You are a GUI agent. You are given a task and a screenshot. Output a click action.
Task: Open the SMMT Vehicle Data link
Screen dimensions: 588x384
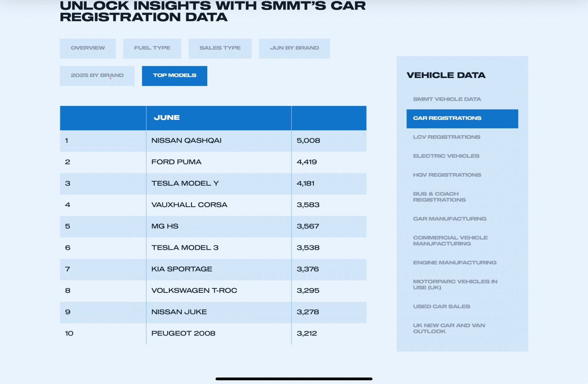447,99
